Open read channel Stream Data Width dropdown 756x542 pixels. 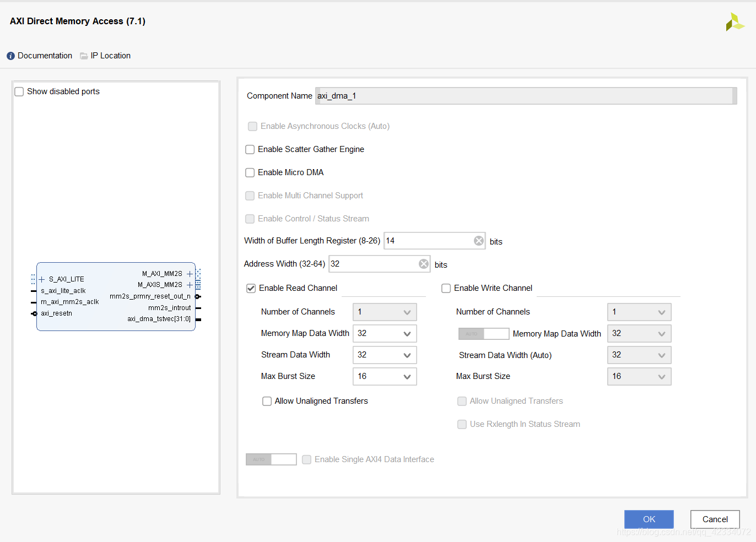point(385,355)
